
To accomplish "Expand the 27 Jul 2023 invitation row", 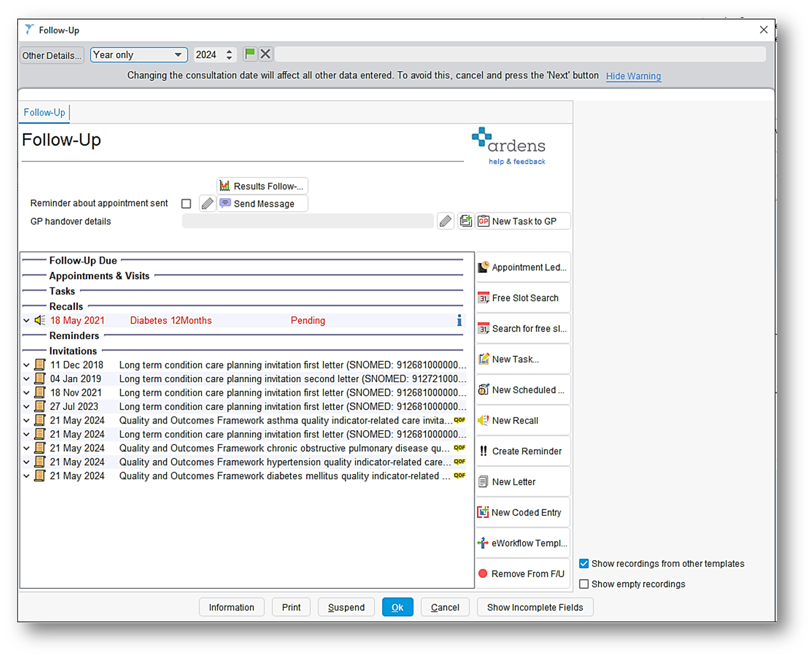I will click(x=26, y=407).
